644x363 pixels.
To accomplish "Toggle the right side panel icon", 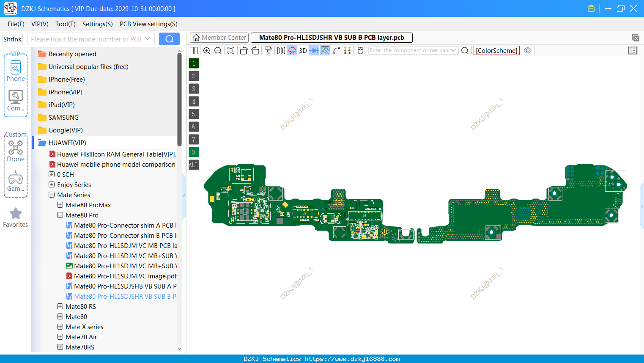I will pyautogui.click(x=633, y=50).
